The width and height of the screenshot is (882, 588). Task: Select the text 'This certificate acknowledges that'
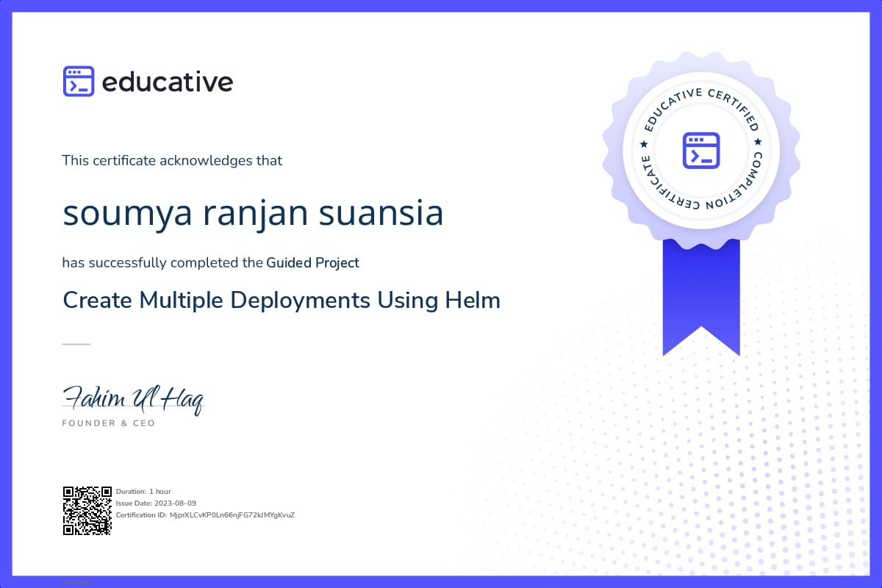point(172,160)
